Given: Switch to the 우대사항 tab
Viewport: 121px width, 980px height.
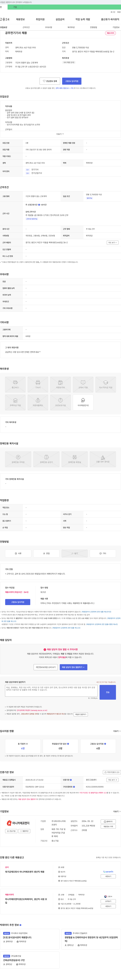Looking at the screenshot, I should click(x=49, y=27).
